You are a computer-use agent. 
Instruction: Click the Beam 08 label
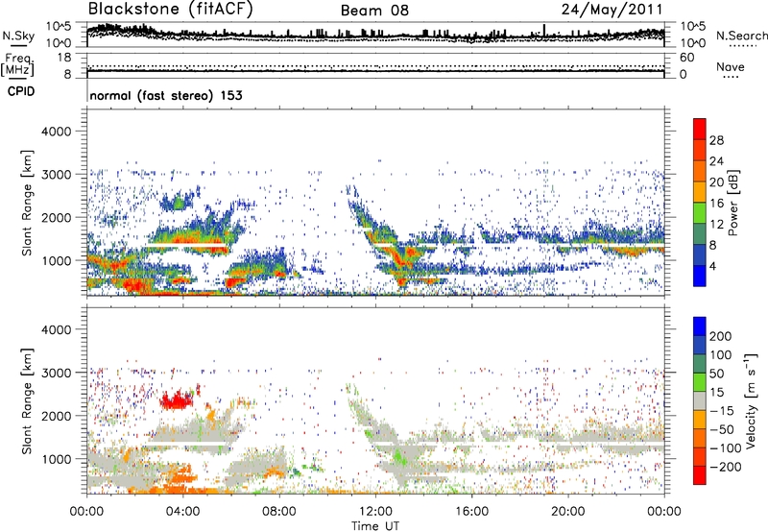374,11
